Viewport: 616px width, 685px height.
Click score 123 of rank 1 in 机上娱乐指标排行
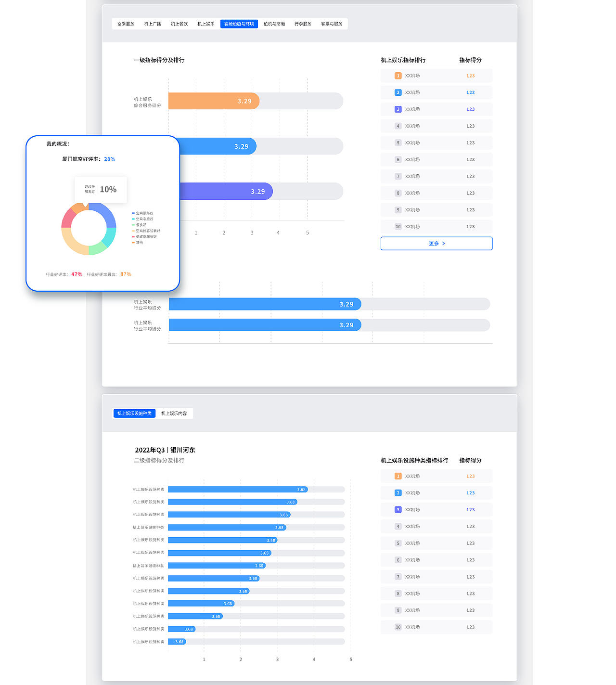point(471,76)
